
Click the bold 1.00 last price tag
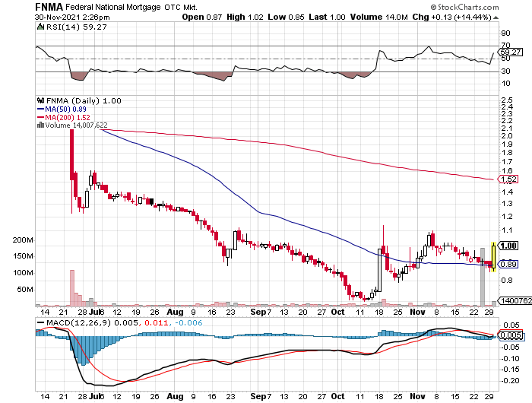[x=508, y=246]
